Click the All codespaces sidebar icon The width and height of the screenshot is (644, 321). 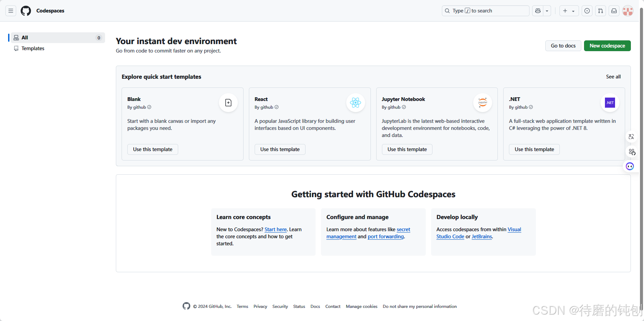click(x=16, y=38)
